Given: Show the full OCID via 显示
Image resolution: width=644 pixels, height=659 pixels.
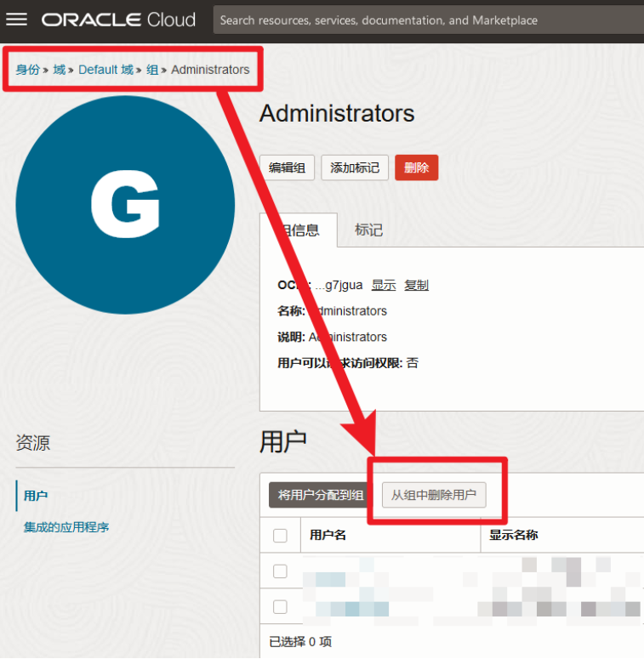Looking at the screenshot, I should click(x=384, y=285).
